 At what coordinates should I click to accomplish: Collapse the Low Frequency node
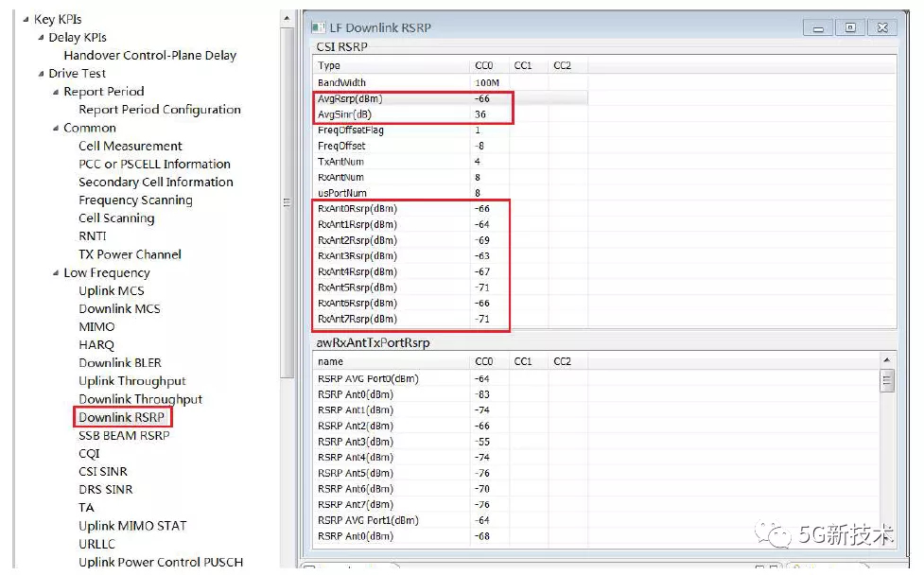coord(56,272)
